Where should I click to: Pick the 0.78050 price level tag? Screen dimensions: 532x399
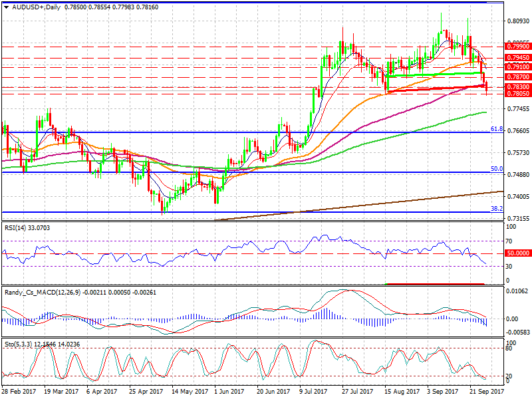[x=517, y=94]
